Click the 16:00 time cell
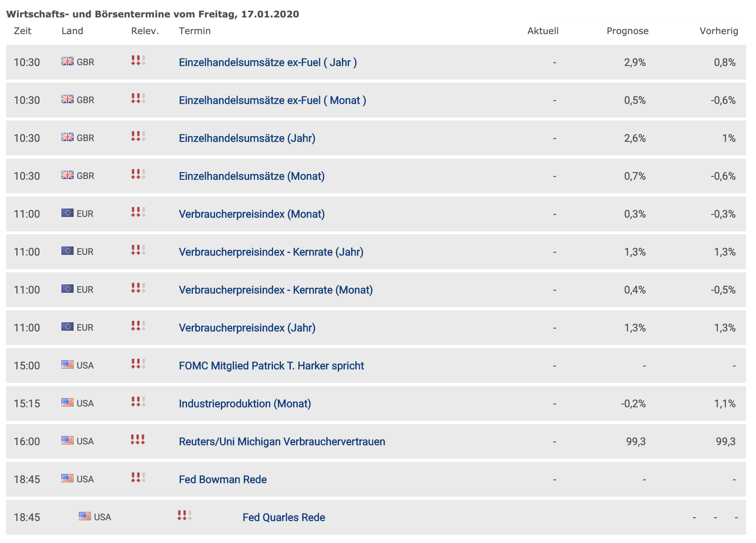The width and height of the screenshot is (756, 543). click(27, 441)
